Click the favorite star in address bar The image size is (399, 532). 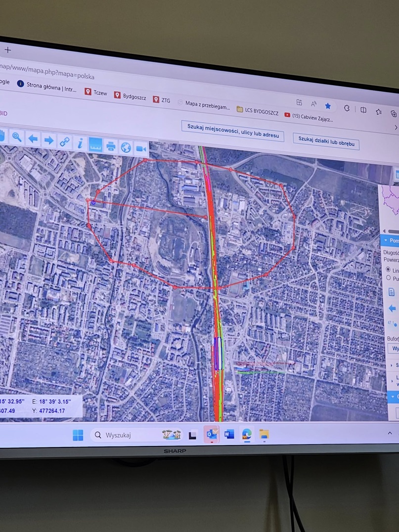tap(328, 106)
